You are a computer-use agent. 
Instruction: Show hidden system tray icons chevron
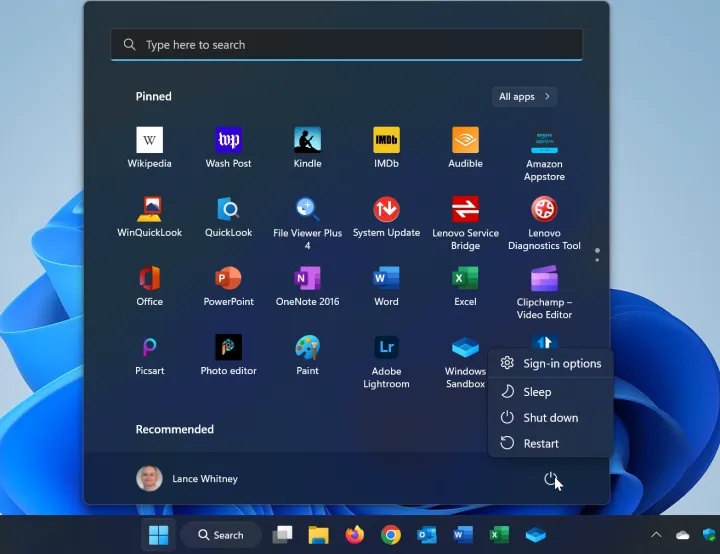tap(656, 535)
